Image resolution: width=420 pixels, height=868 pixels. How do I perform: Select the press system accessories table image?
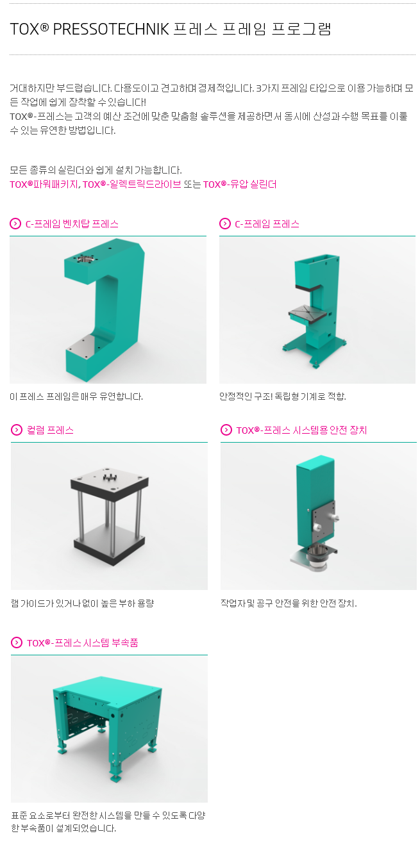[x=109, y=730]
